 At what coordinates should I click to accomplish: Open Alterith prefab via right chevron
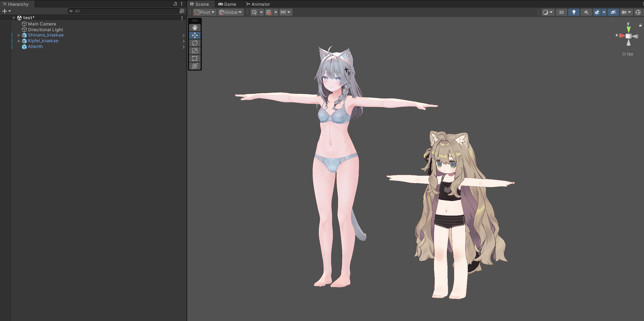pyautogui.click(x=184, y=47)
